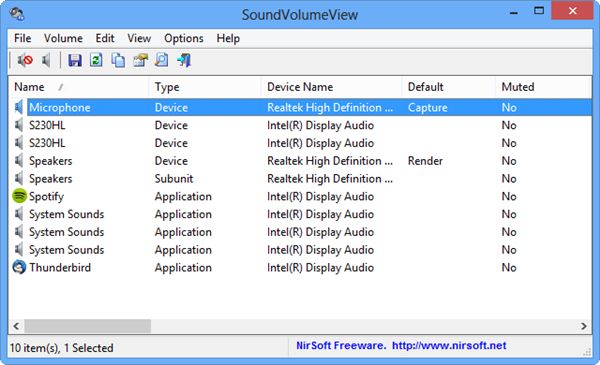Save selected items with the floppy disk icon

click(75, 60)
